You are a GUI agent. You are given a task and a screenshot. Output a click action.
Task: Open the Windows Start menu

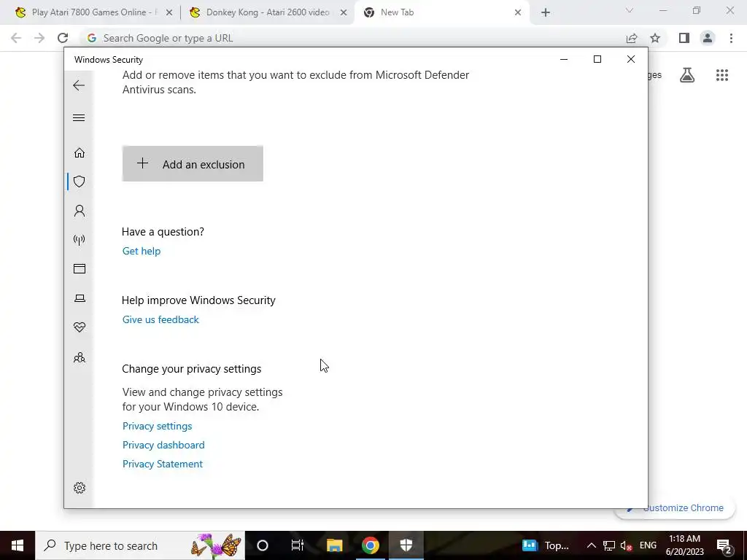click(x=18, y=545)
